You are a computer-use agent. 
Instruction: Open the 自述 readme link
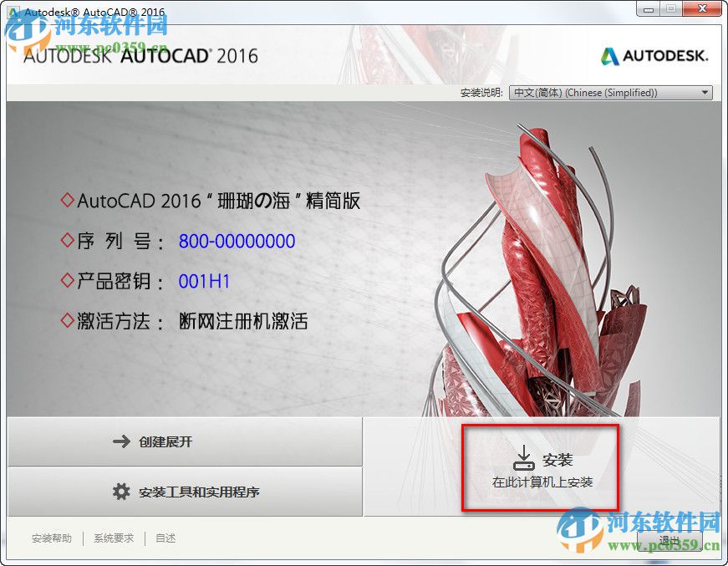pyautogui.click(x=165, y=538)
